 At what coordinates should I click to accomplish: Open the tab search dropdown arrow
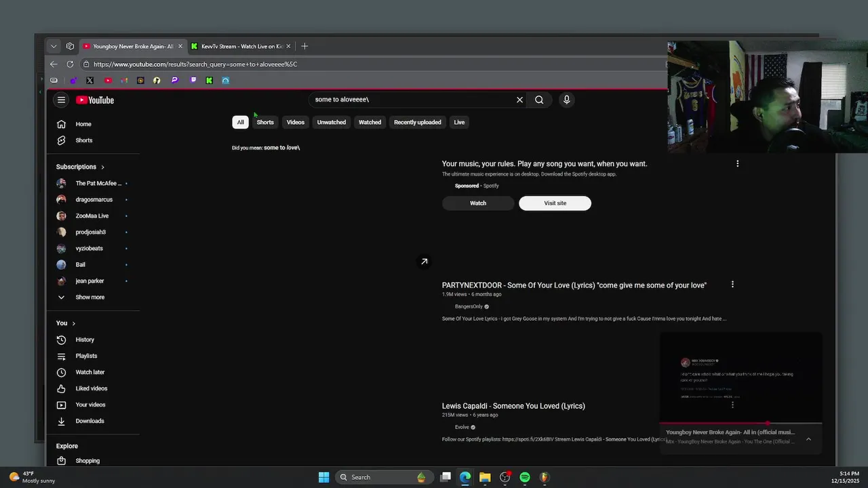pyautogui.click(x=54, y=46)
